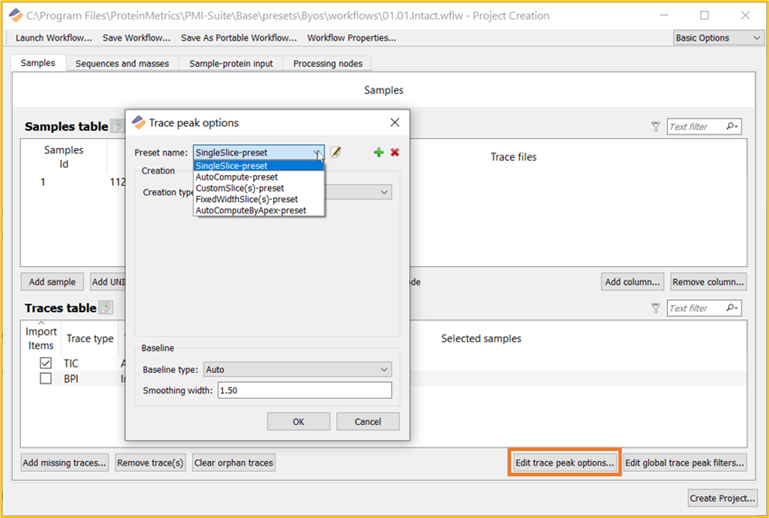This screenshot has height=518, width=769.
Task: Click the Add column button
Action: 632,282
